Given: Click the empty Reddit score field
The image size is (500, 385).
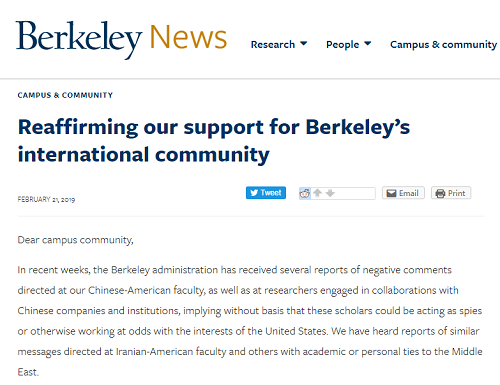Looking at the screenshot, I should tap(355, 193).
